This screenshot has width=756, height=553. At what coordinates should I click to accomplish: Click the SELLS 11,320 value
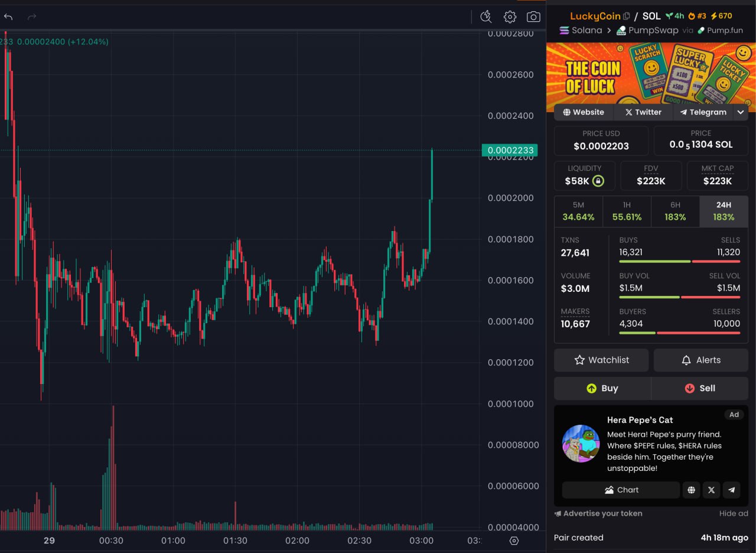pyautogui.click(x=728, y=252)
